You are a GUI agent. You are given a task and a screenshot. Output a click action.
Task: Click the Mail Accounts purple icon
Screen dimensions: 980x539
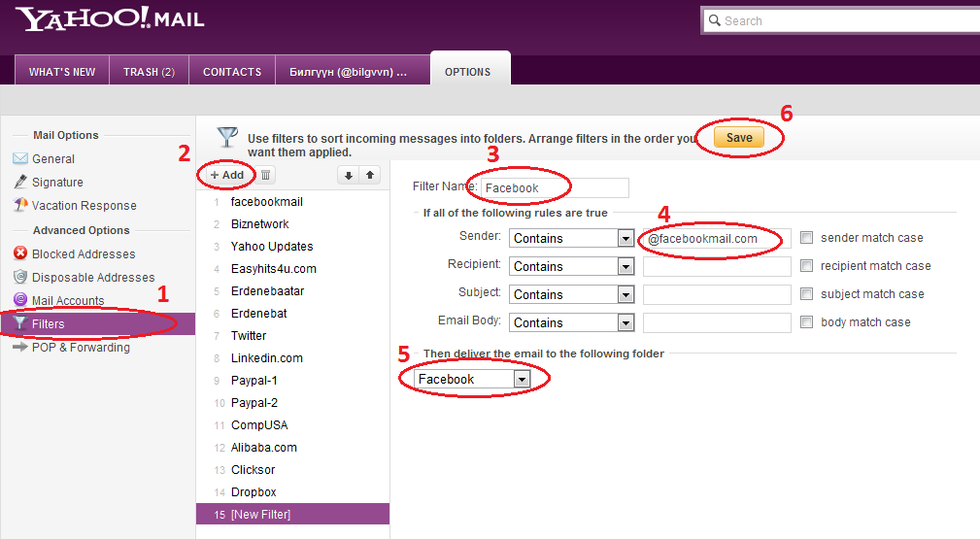click(20, 299)
